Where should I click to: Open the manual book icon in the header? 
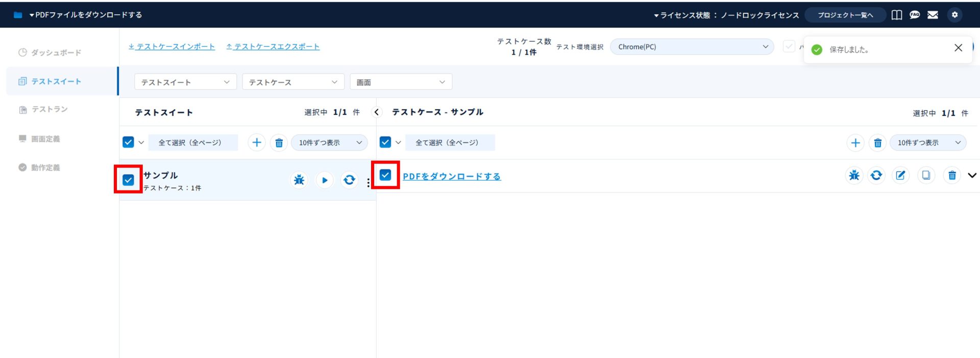tap(897, 15)
